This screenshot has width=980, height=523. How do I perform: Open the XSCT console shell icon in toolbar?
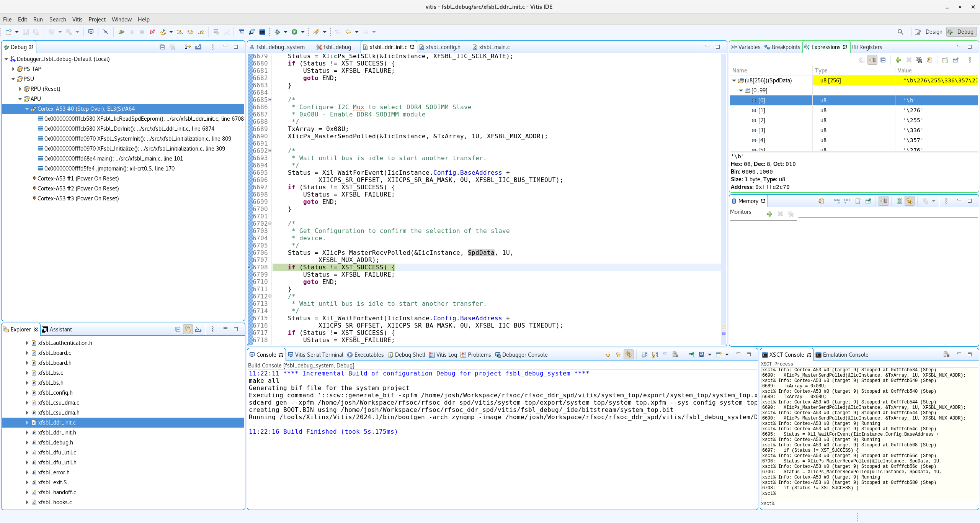coord(262,32)
